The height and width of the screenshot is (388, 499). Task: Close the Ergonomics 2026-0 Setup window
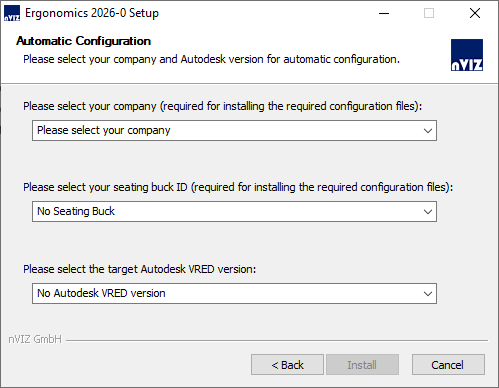click(x=475, y=13)
